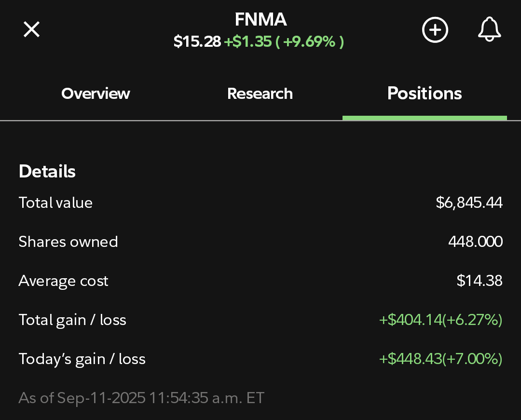Tap the $14.38 average cost value
521x420 pixels.
pyautogui.click(x=480, y=281)
